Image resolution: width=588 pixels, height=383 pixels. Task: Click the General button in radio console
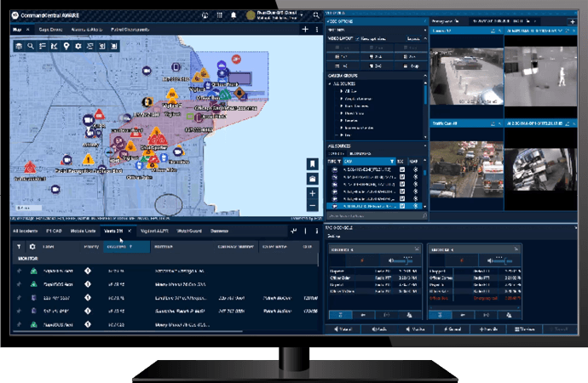coord(452,329)
